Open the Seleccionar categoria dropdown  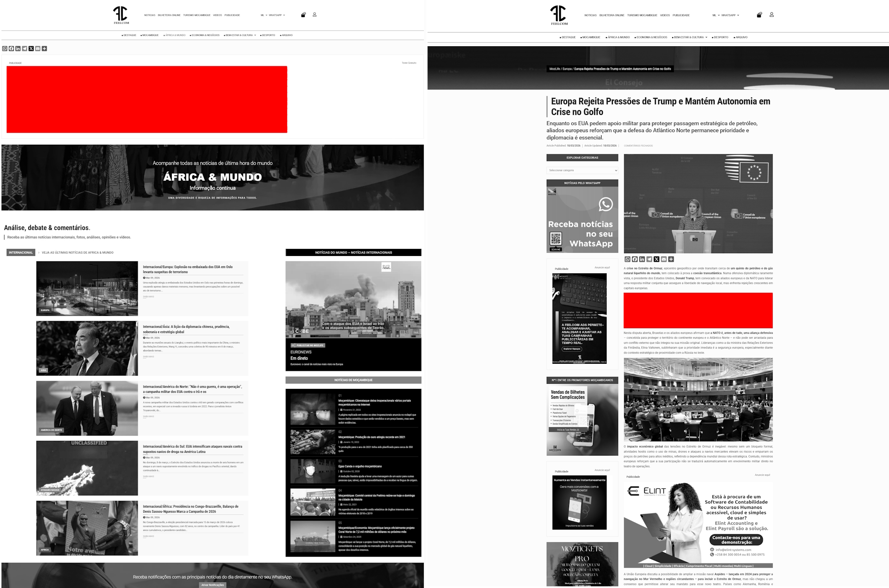pos(582,171)
